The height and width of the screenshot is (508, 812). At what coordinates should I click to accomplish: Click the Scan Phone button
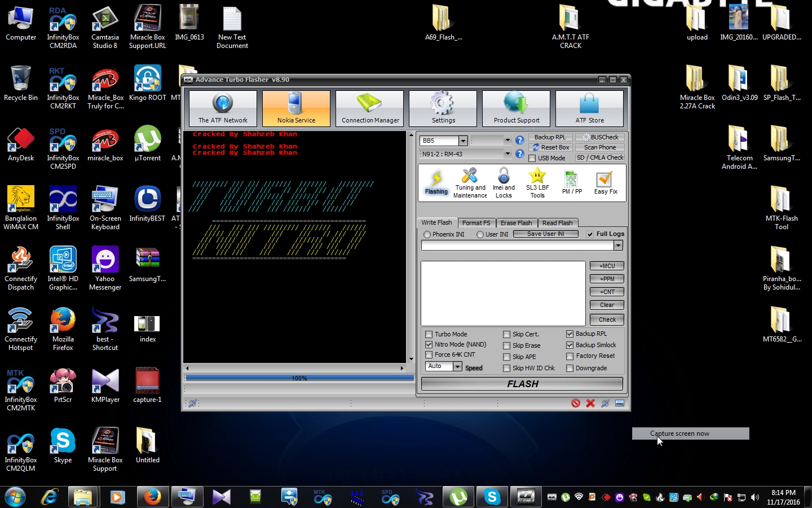tap(600, 147)
